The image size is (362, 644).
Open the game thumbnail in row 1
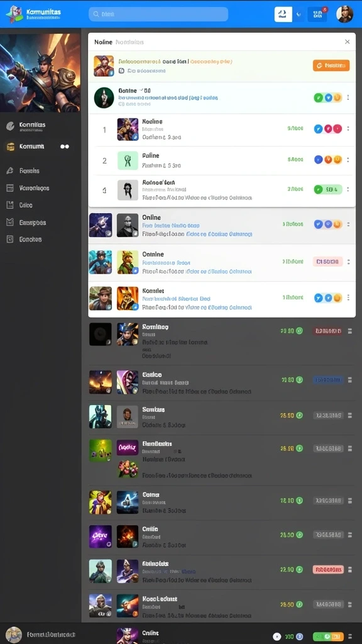128,130
